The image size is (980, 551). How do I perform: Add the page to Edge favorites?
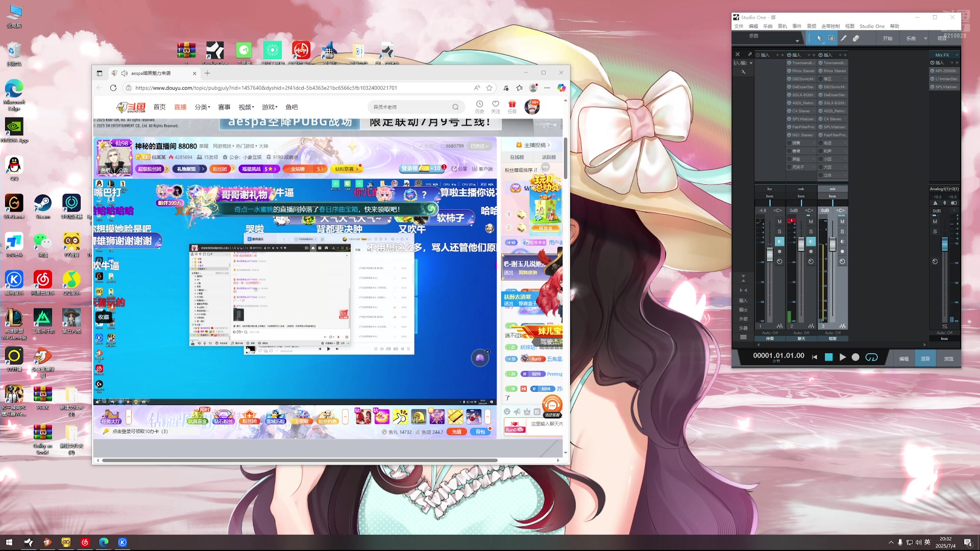(x=489, y=88)
